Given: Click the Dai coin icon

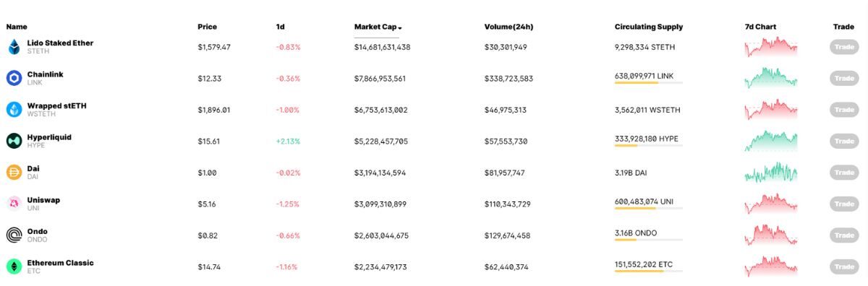Looking at the screenshot, I should click(14, 173).
